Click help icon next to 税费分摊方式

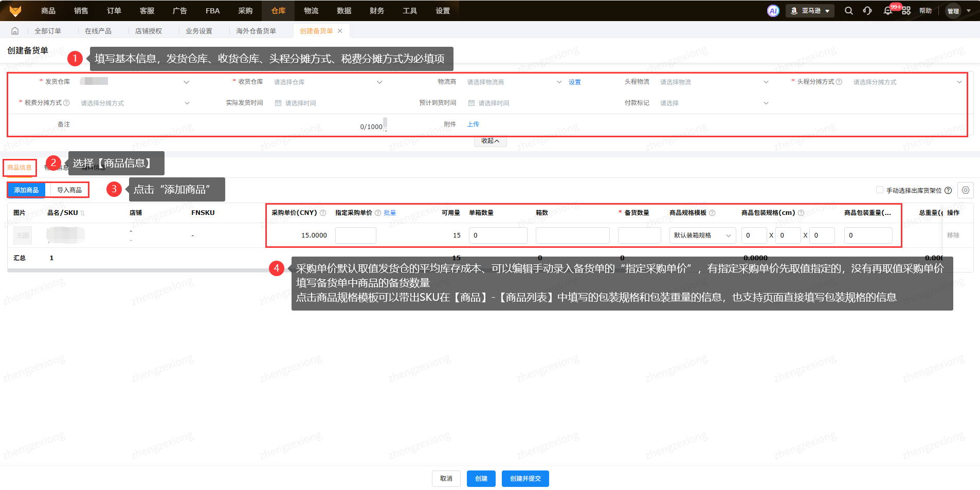66,103
